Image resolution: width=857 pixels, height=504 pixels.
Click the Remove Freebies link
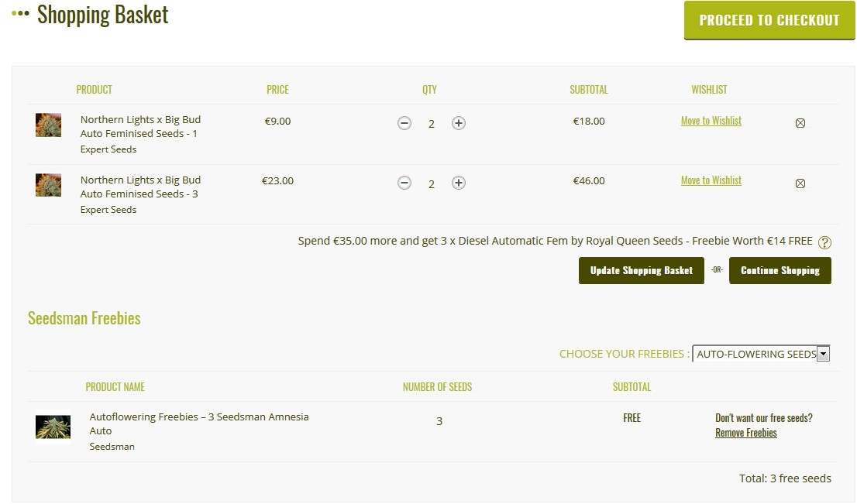pyautogui.click(x=745, y=433)
